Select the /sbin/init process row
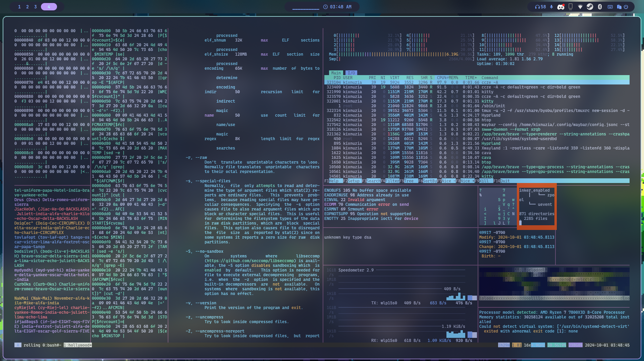 tap(477, 106)
